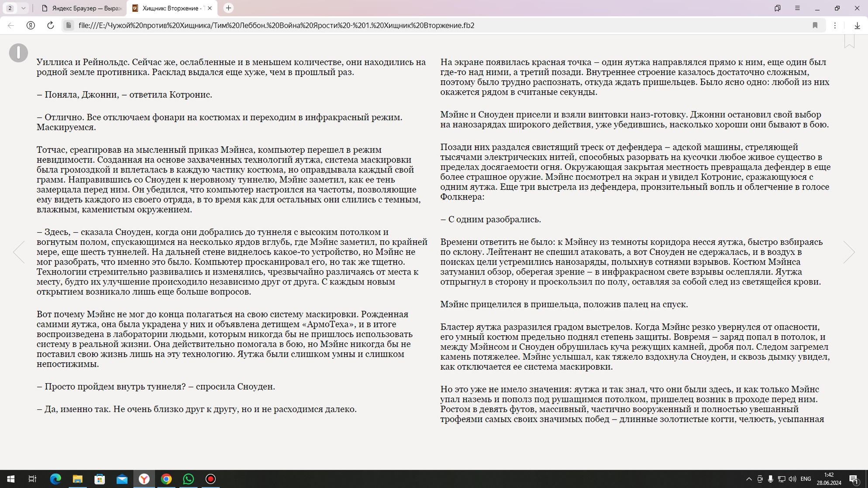The image size is (868, 488).
Task: Open the downloads arrow icon
Action: 857,25
